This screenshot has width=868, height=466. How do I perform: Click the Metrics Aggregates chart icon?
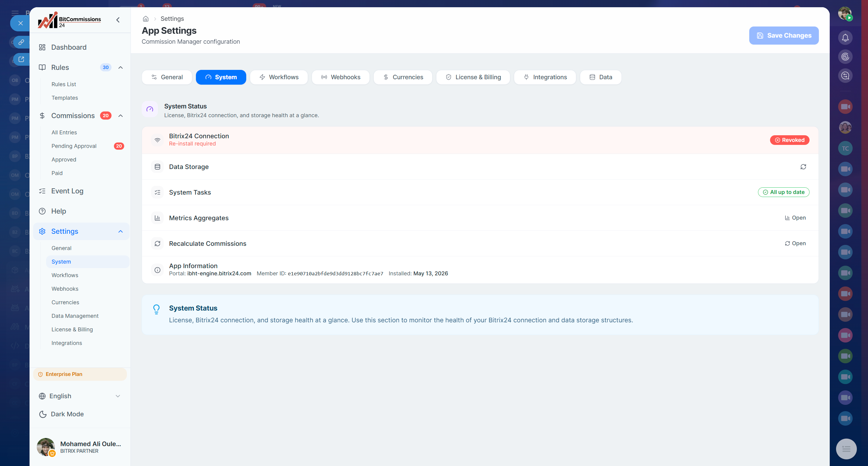(x=157, y=218)
